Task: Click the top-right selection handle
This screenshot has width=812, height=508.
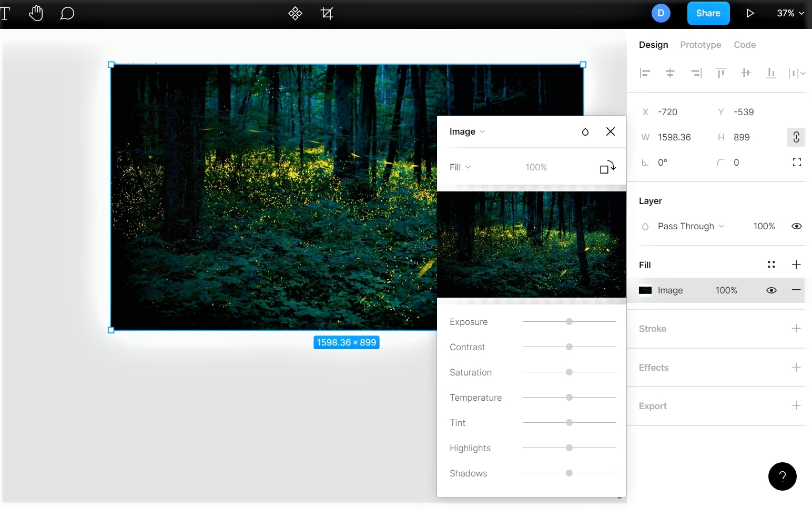Action: tap(583, 65)
